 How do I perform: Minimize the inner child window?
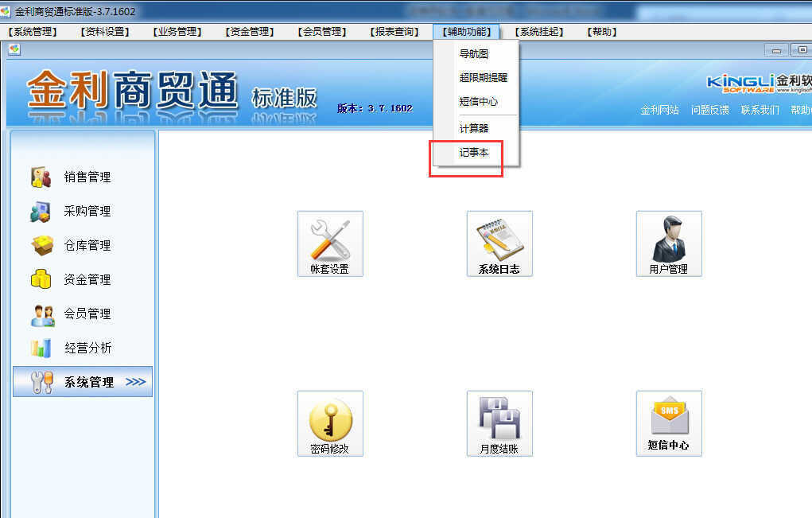tap(776, 49)
